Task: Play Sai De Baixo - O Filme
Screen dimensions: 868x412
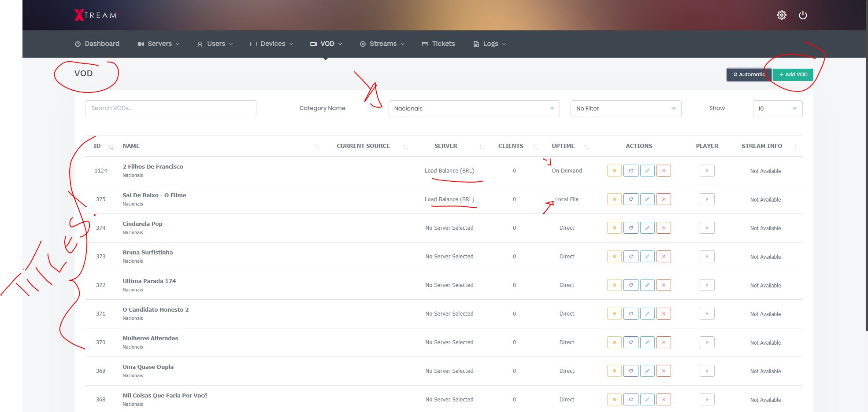Action: (x=707, y=199)
